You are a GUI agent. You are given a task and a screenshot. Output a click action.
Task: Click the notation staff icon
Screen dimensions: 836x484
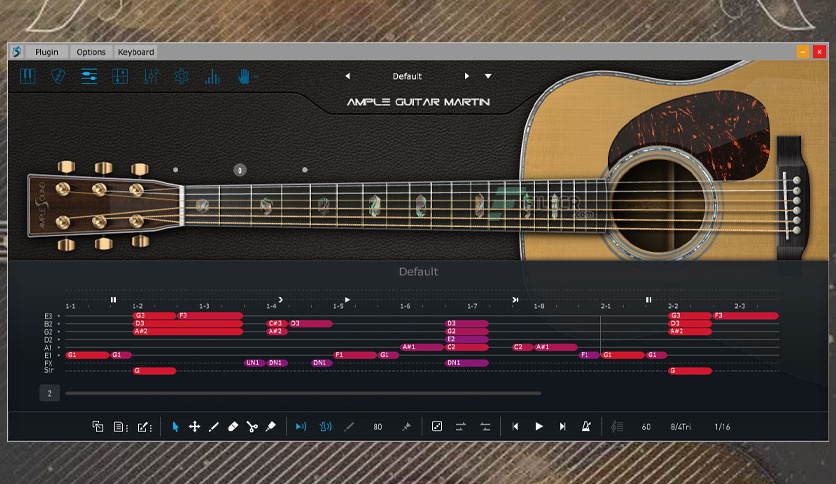coord(617,426)
